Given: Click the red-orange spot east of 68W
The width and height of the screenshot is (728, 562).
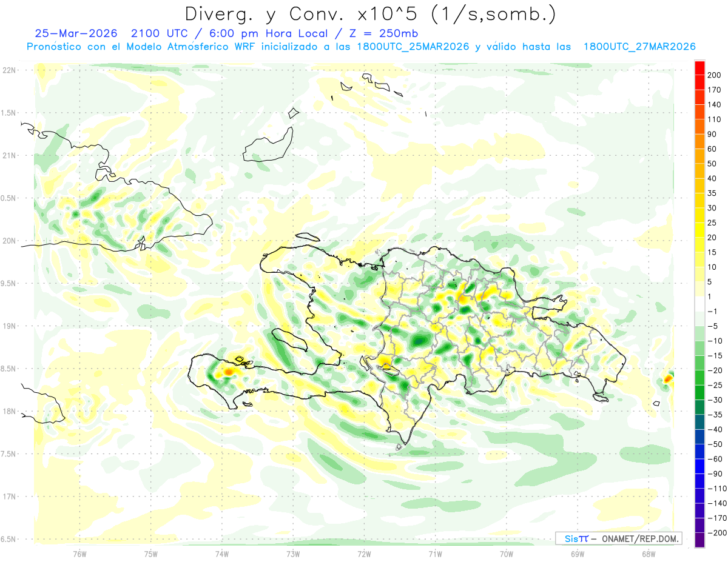Looking at the screenshot, I should point(668,379).
